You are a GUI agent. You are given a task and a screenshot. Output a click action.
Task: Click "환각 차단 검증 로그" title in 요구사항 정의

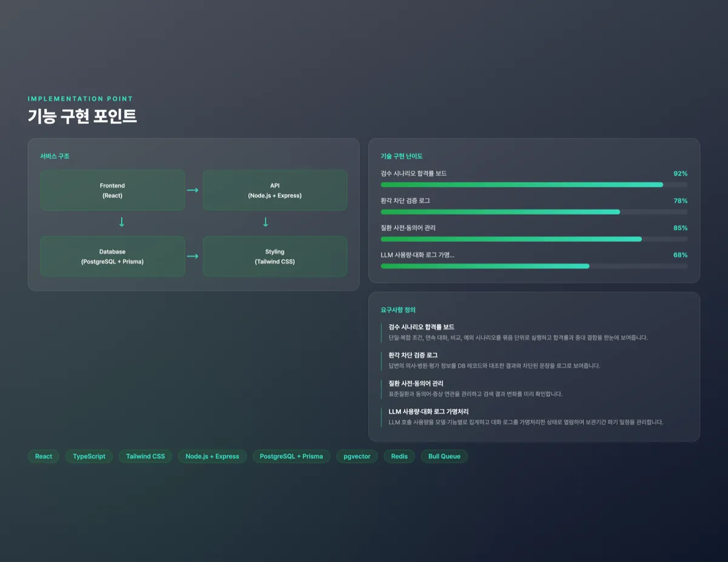tap(413, 355)
